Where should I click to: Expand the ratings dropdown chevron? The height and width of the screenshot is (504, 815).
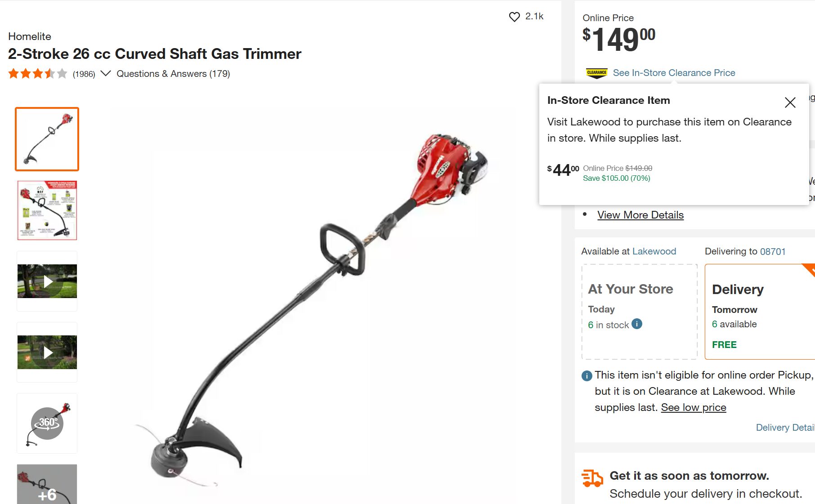[x=105, y=73]
